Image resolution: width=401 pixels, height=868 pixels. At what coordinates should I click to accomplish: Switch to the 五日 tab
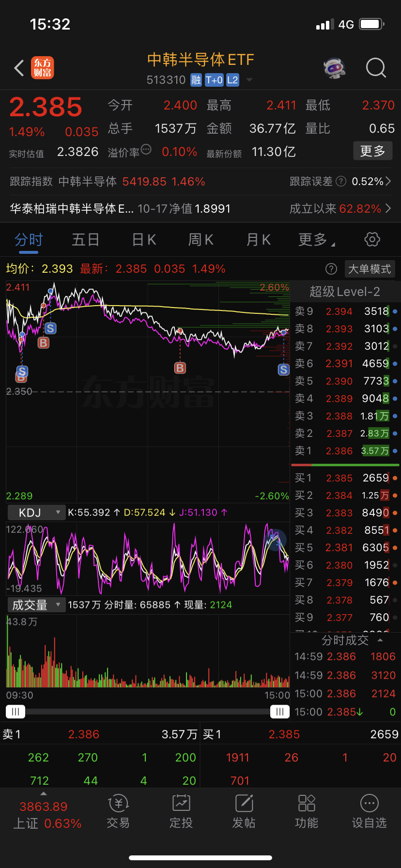pos(86,239)
